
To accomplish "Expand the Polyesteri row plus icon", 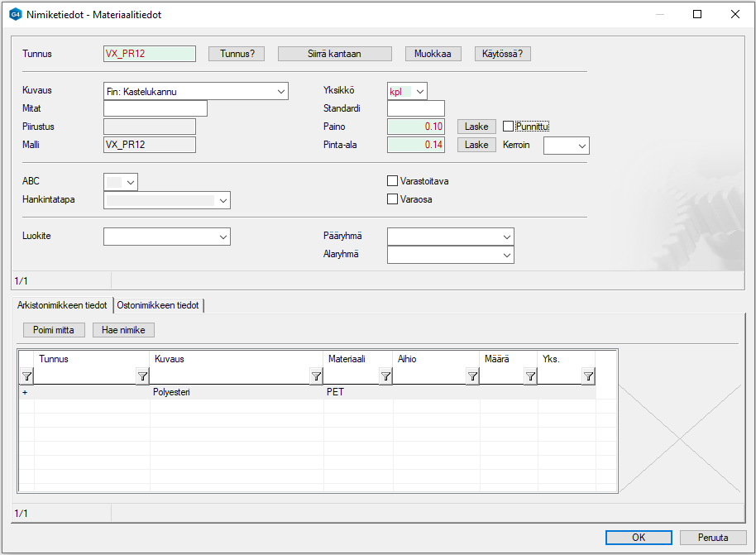I will tap(25, 392).
